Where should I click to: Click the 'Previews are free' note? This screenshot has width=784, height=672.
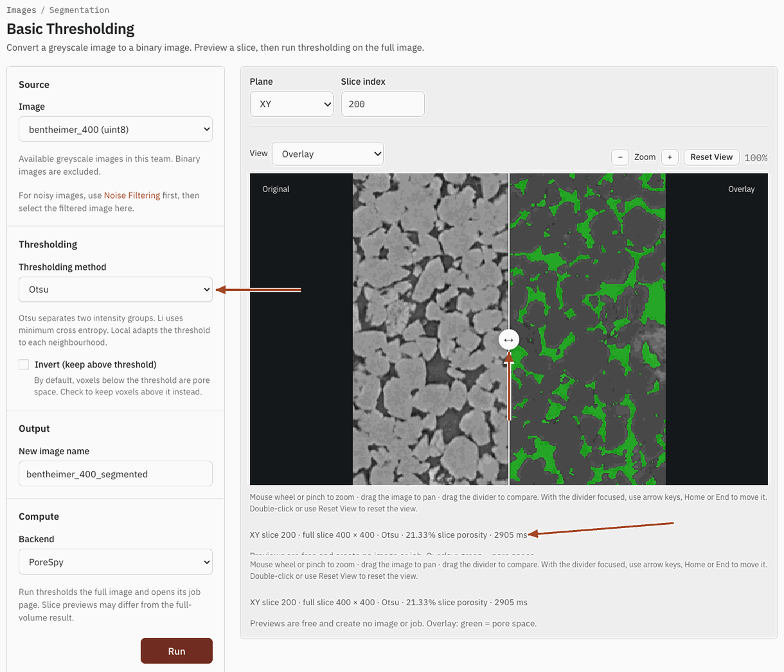[393, 623]
